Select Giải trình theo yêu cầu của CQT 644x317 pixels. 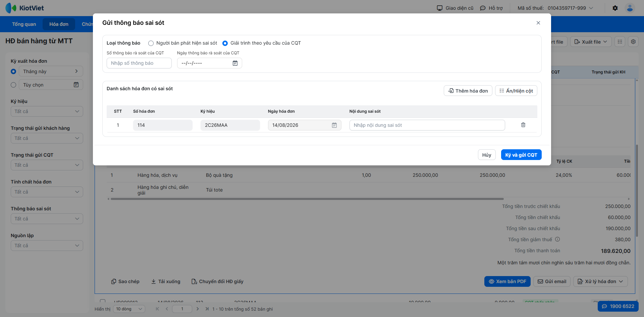225,43
